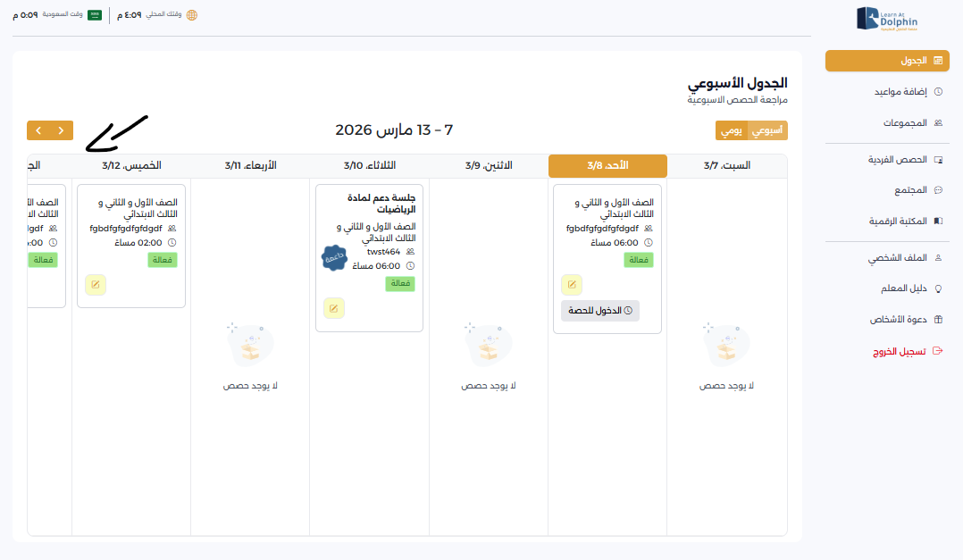Select the أسبوعي (weekly) view toggle
Screen dimensions: 963x560
click(767, 130)
